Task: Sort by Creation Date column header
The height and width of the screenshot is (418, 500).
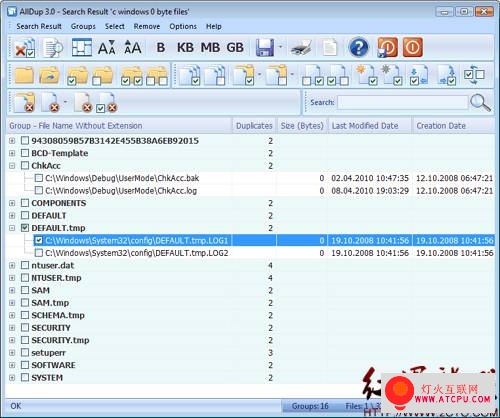Action: click(453, 126)
